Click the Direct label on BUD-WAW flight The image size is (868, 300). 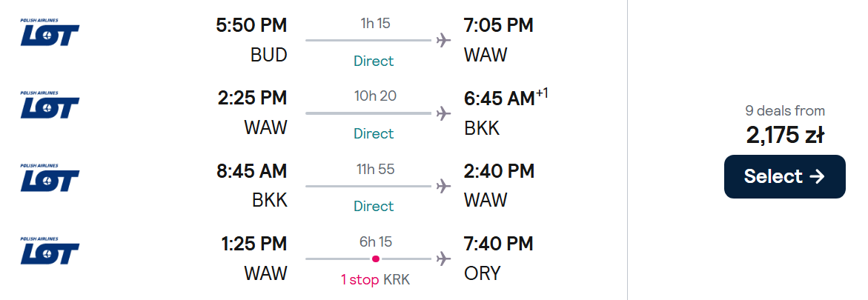point(374,61)
